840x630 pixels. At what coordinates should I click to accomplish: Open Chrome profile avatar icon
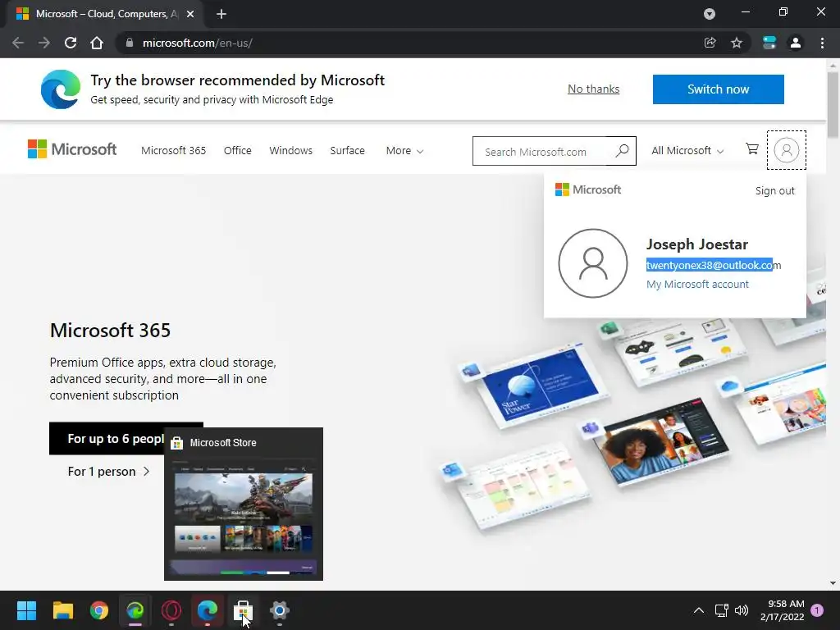tap(796, 43)
